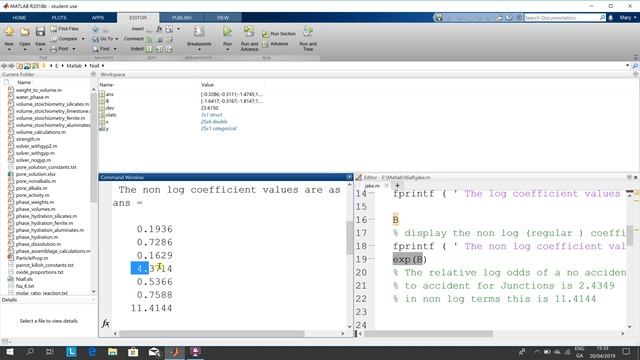Open the Save dropdown arrow
The width and height of the screenshot is (640, 360).
coord(40,49)
